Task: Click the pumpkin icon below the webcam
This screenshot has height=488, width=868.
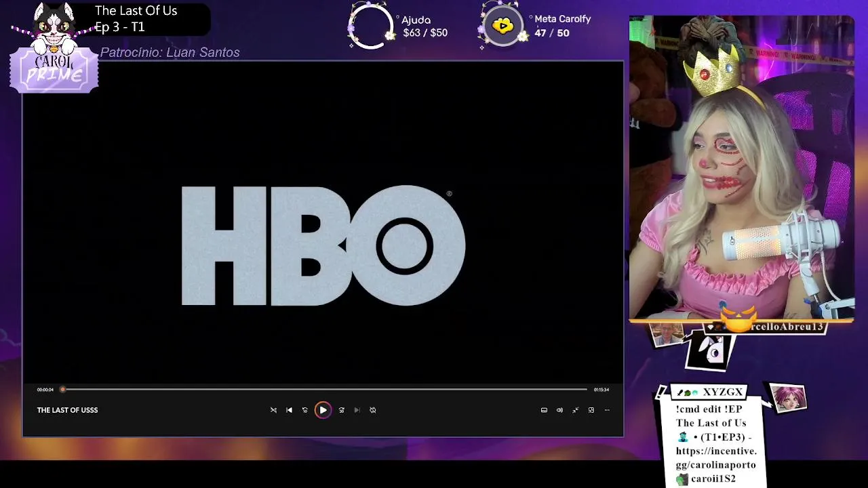Action: tap(739, 319)
